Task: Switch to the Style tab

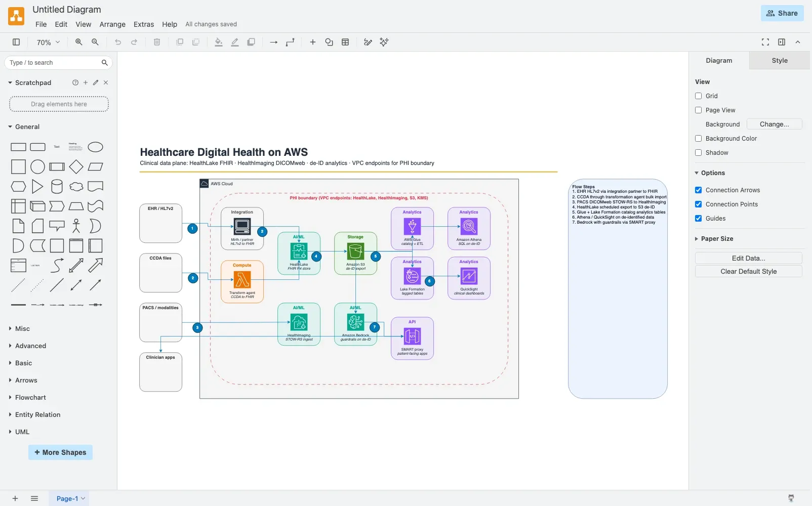Action: (x=780, y=61)
